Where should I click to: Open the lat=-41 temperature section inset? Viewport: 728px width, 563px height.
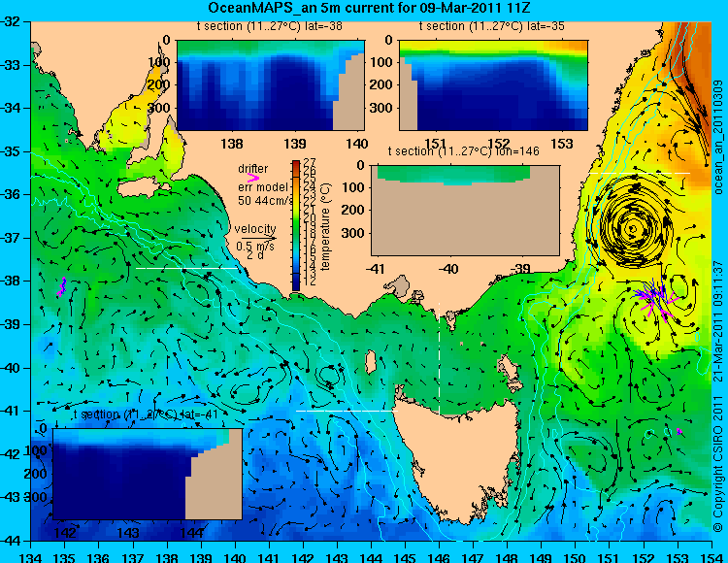[x=148, y=474]
